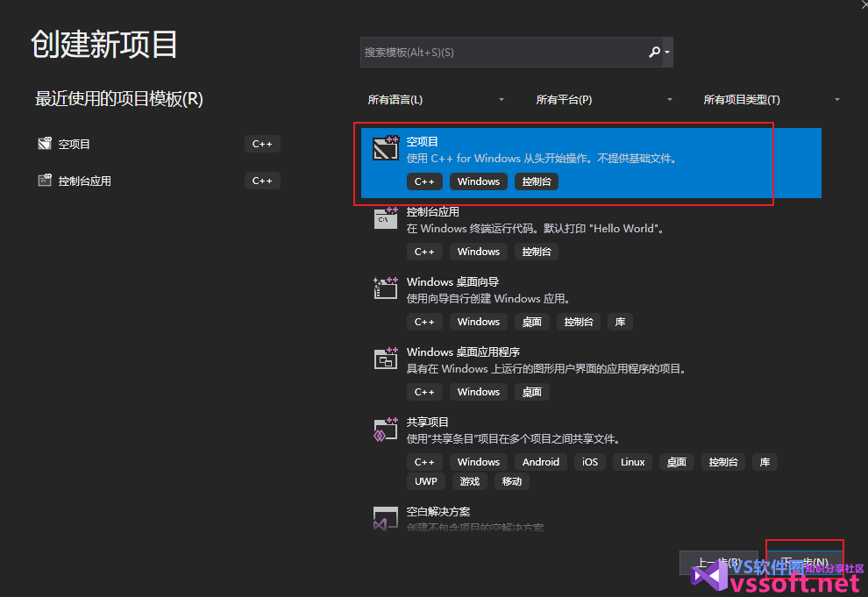Click the Windows 桌面向导 wizard icon
This screenshot has width=868, height=597.
(x=385, y=288)
